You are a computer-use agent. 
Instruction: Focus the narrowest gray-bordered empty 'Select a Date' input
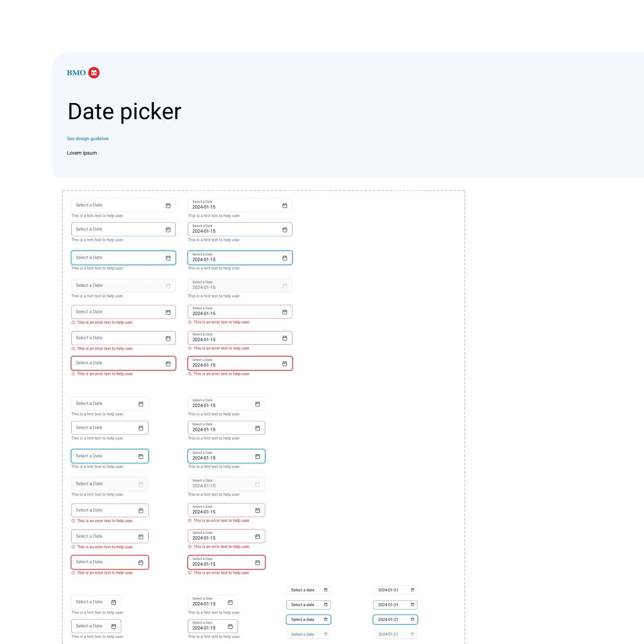[x=96, y=602]
